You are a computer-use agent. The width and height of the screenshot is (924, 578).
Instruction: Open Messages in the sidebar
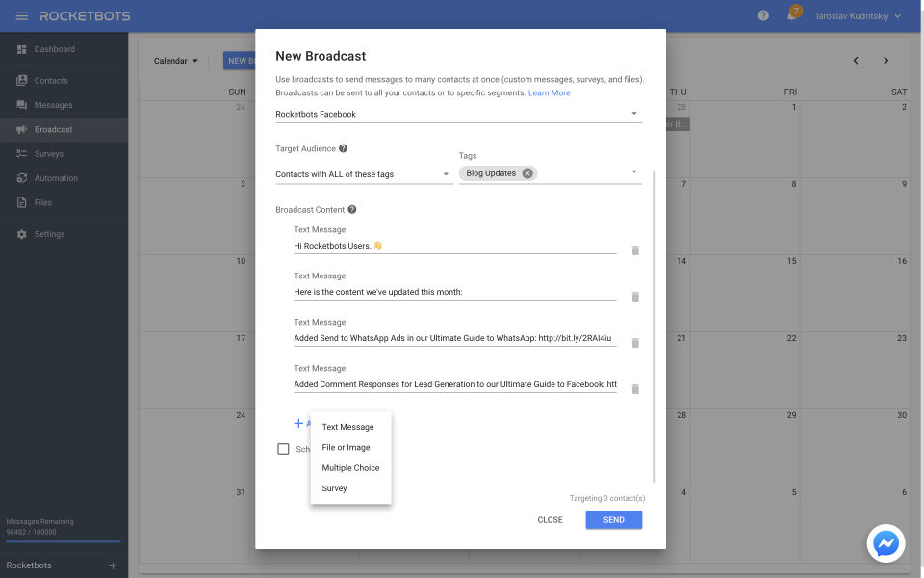pos(64,105)
